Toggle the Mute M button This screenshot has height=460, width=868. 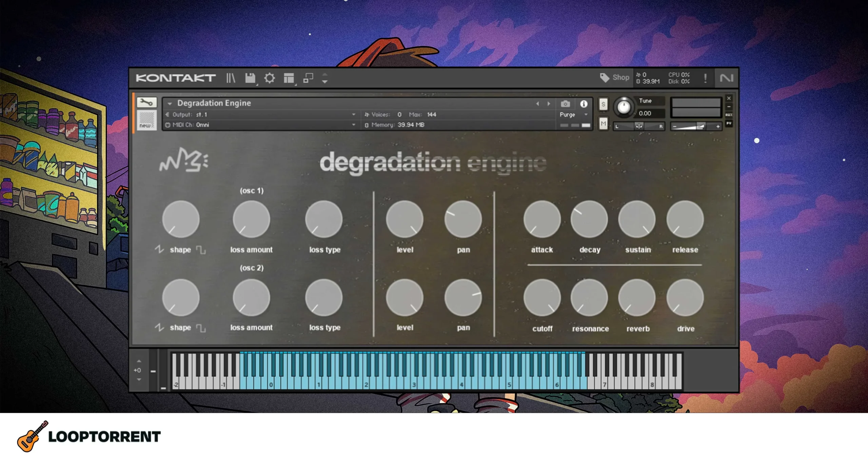coord(603,124)
